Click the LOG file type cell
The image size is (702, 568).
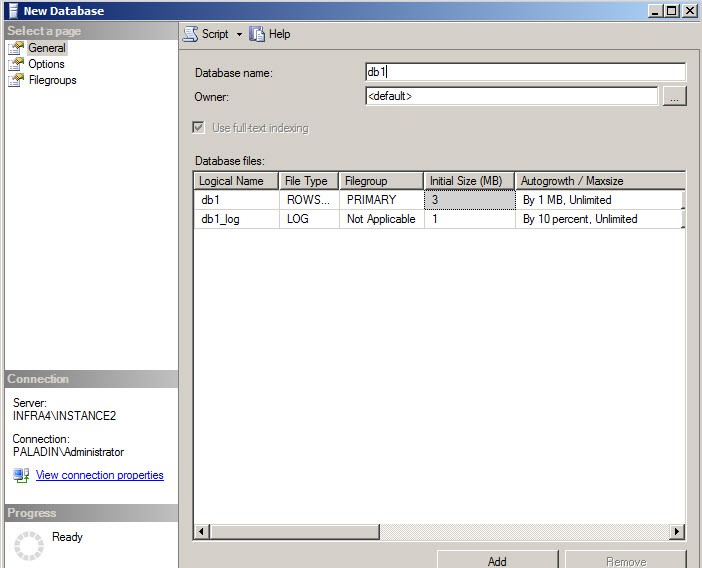pyautogui.click(x=309, y=219)
